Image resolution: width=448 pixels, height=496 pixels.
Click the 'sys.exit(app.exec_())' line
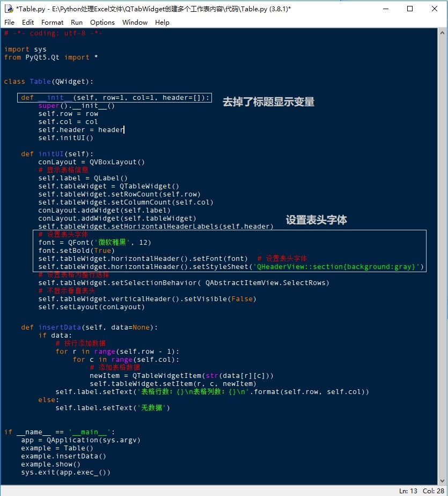(x=65, y=472)
